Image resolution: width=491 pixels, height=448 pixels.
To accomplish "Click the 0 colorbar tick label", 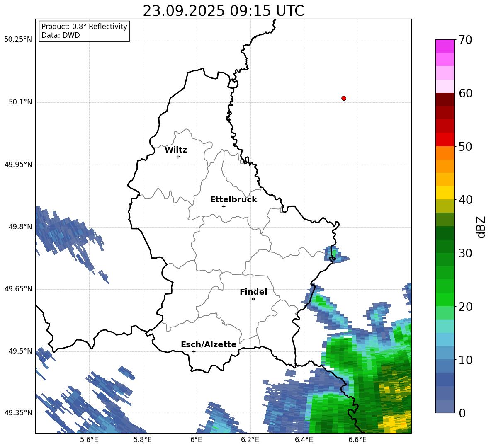I will [x=462, y=413].
